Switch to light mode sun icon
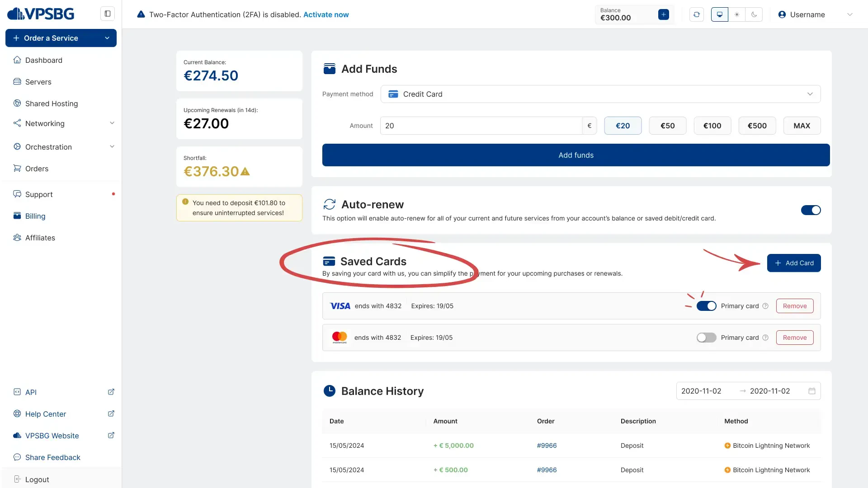This screenshot has height=488, width=868. (737, 14)
